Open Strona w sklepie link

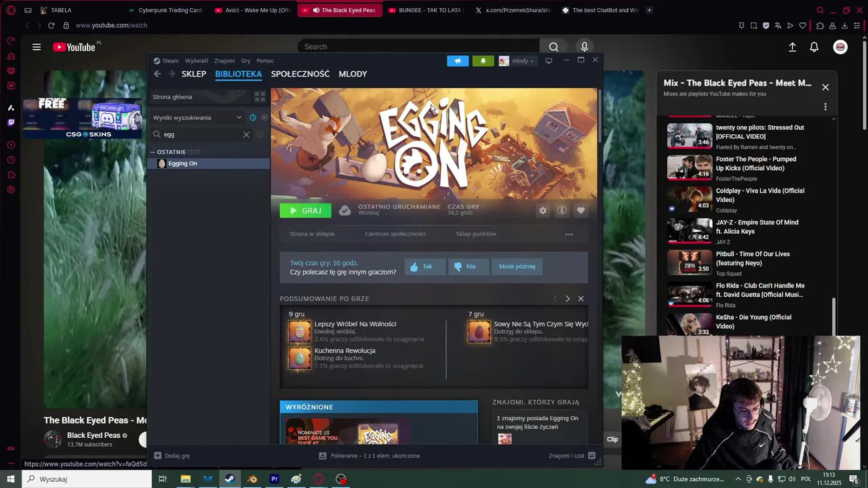point(312,234)
